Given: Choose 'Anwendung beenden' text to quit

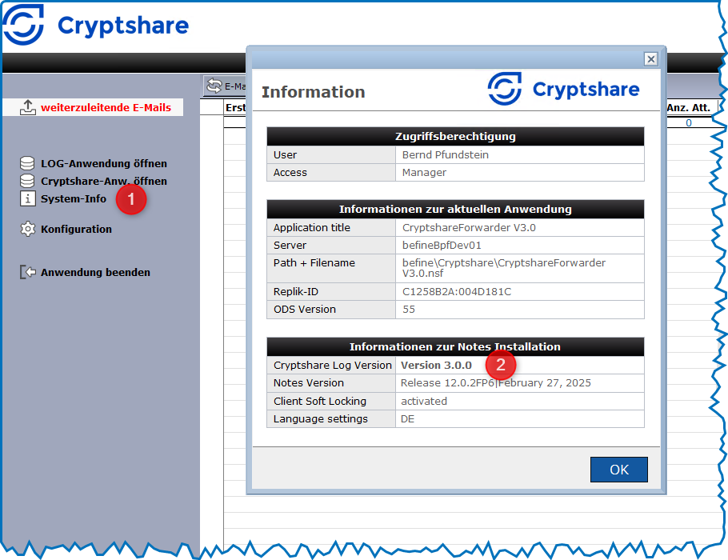Looking at the screenshot, I should tap(95, 272).
